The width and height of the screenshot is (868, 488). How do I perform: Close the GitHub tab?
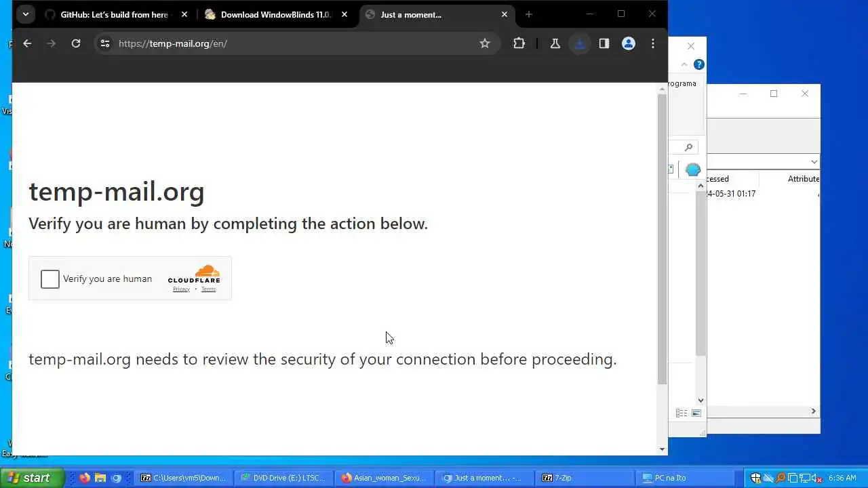click(184, 14)
